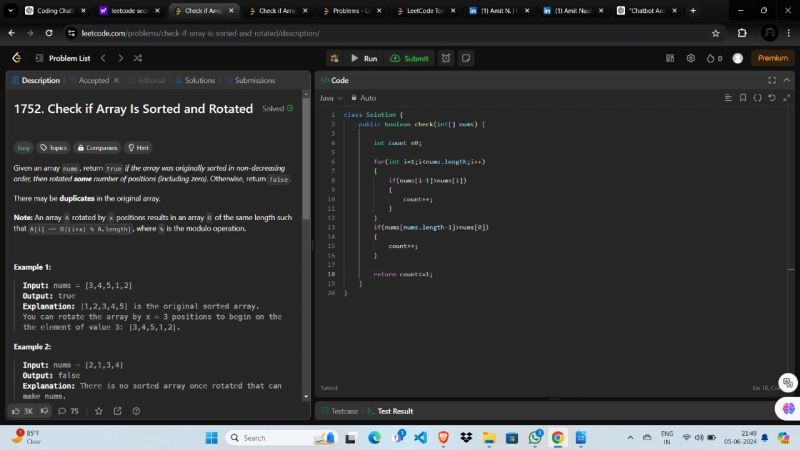Open the Solutions tab
This screenshot has height=450, width=800.
[x=195, y=80]
